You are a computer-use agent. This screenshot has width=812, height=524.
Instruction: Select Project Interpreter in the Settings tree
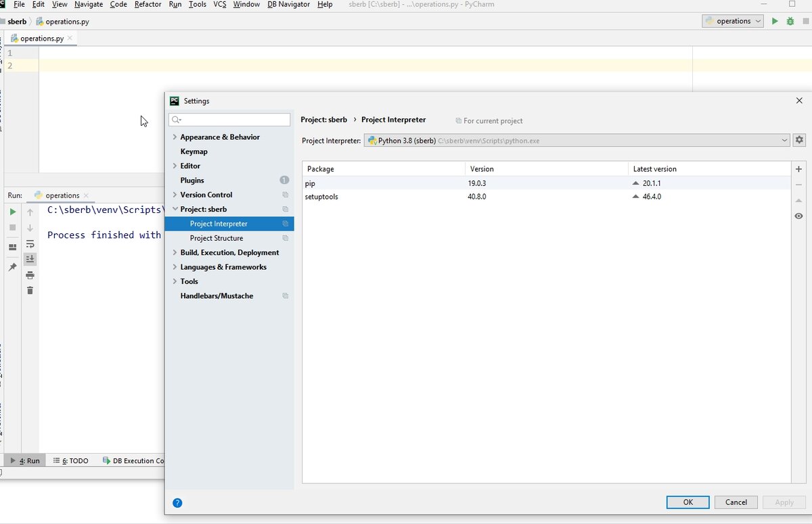[229, 224]
